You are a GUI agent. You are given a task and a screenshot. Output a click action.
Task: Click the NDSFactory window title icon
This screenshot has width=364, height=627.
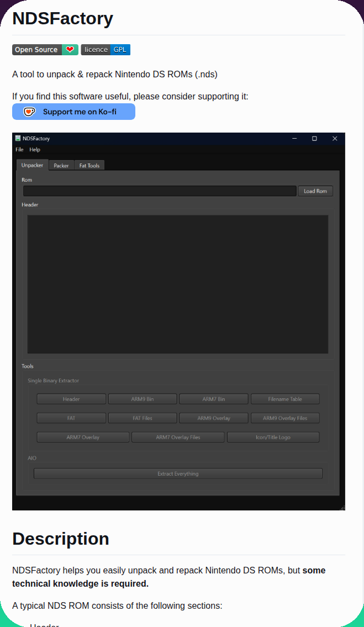pos(18,138)
